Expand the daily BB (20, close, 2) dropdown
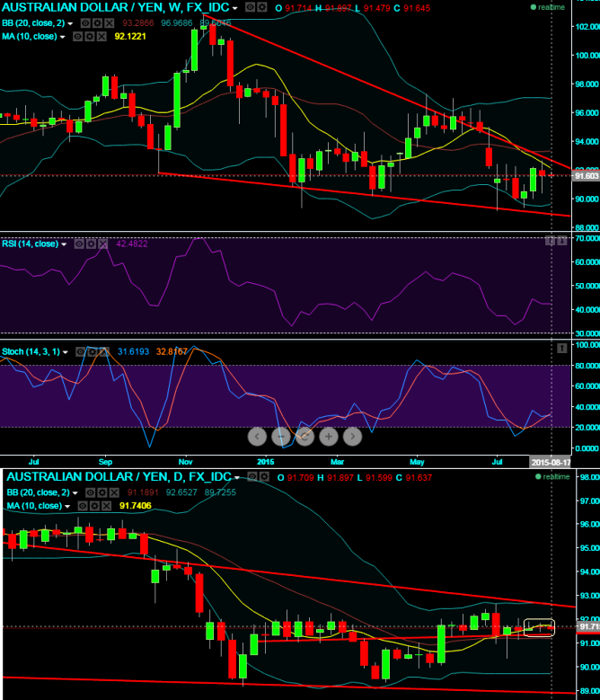Viewport: 600px width, 700px height. pos(75,492)
